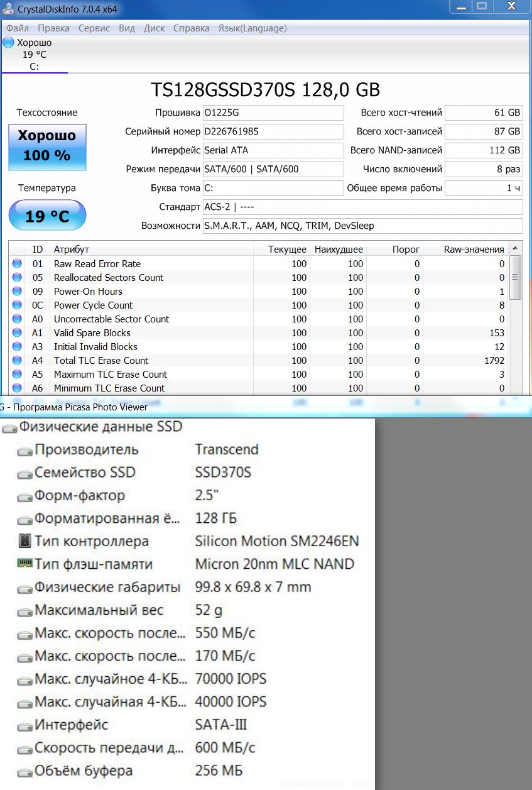Click the Число включений value 8 раз
Viewport: 532px width, 790px height.
(x=484, y=169)
